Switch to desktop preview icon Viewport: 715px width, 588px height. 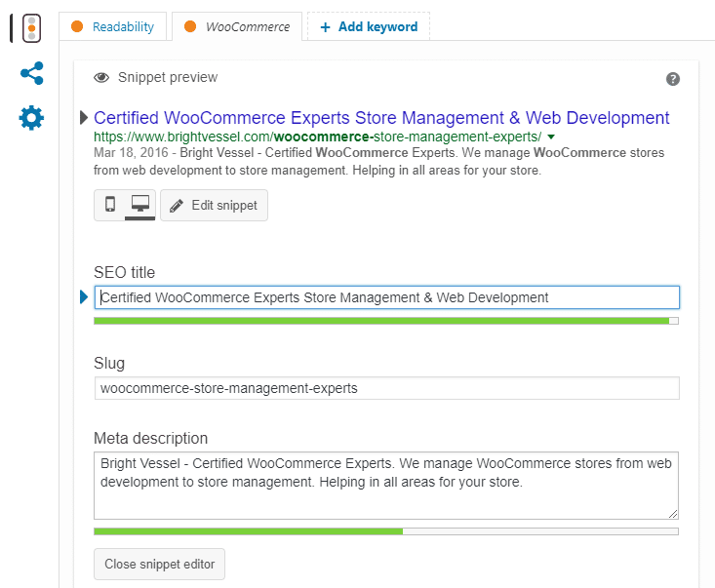tap(140, 204)
